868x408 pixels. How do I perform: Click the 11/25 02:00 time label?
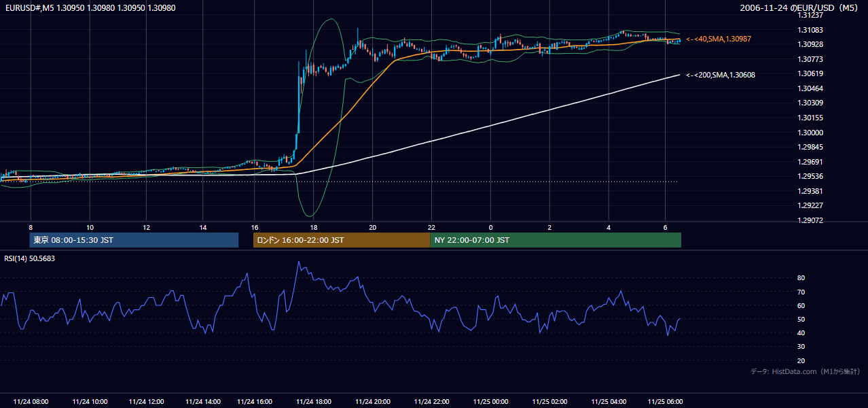549,402
